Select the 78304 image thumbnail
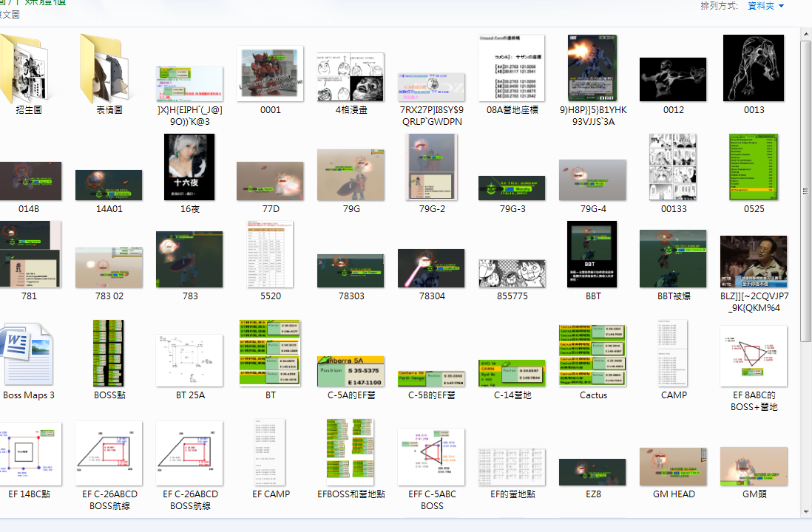The image size is (812, 532). point(431,268)
